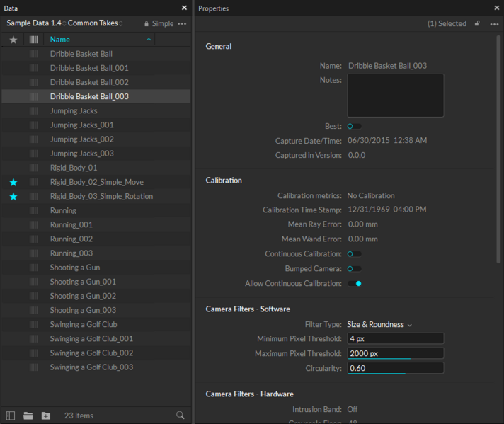This screenshot has width=504, height=424.
Task: Click the open folder icon
Action: [x=28, y=416]
